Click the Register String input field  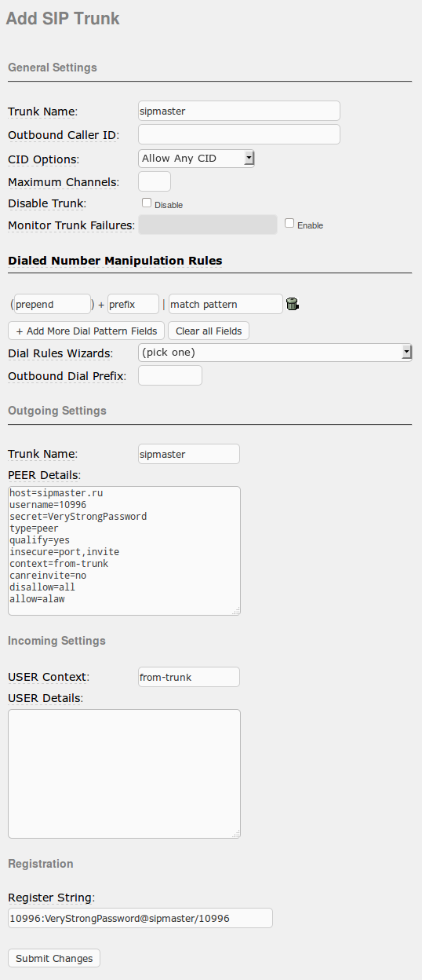140,918
